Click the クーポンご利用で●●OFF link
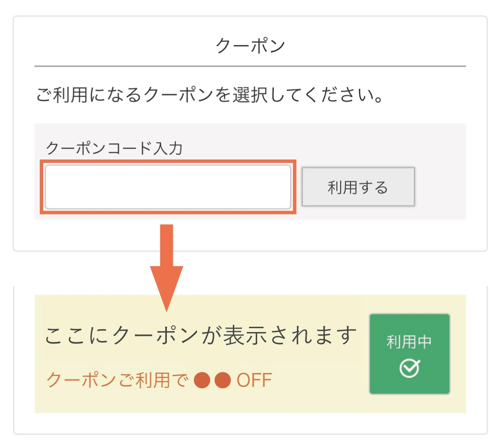The image size is (501, 448). pyautogui.click(x=158, y=380)
